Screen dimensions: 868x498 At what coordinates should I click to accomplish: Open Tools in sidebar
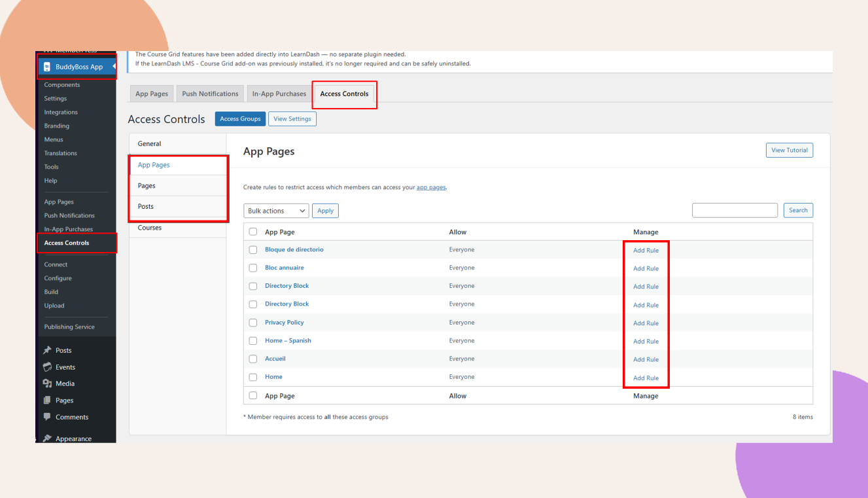52,167
